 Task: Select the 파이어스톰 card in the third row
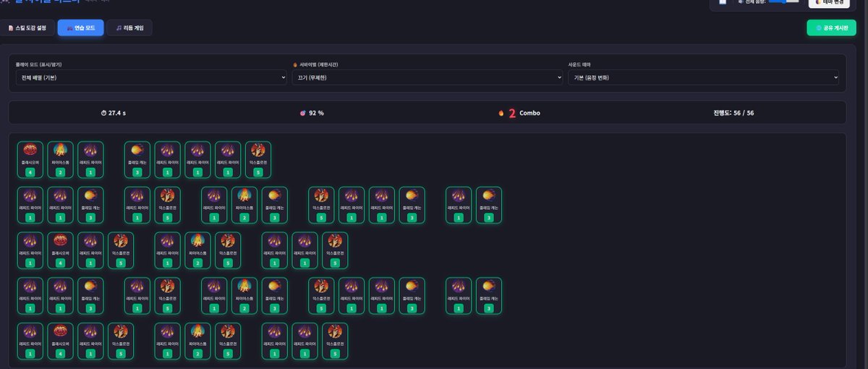198,250
